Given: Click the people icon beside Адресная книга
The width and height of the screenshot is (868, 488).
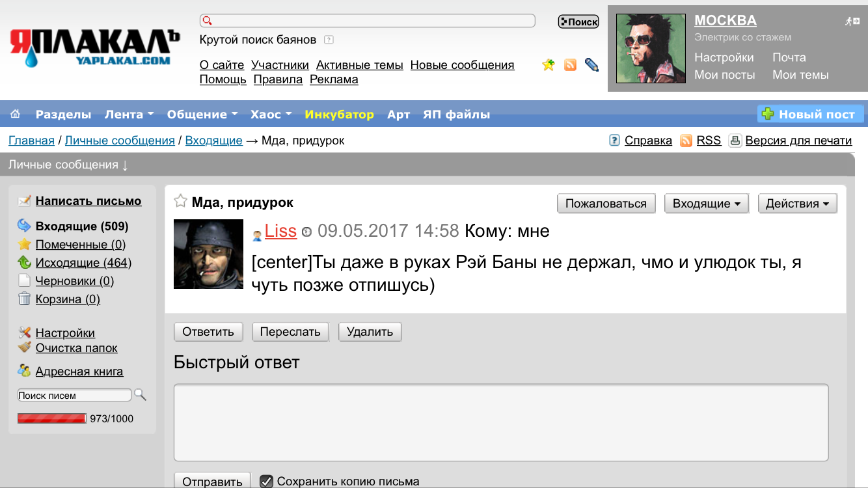Looking at the screenshot, I should pyautogui.click(x=25, y=371).
